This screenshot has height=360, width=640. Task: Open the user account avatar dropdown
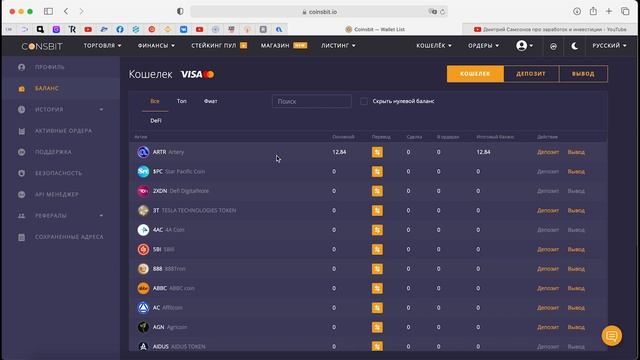(x=524, y=46)
